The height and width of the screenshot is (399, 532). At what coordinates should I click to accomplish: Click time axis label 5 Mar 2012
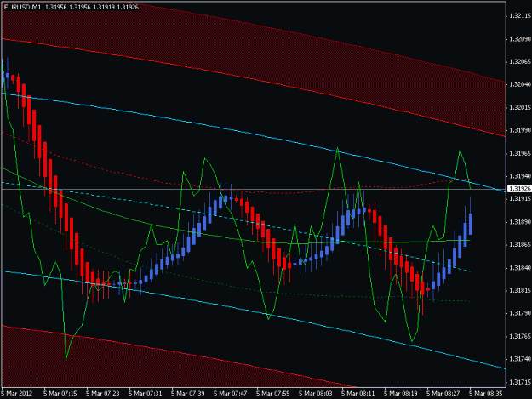[17, 393]
